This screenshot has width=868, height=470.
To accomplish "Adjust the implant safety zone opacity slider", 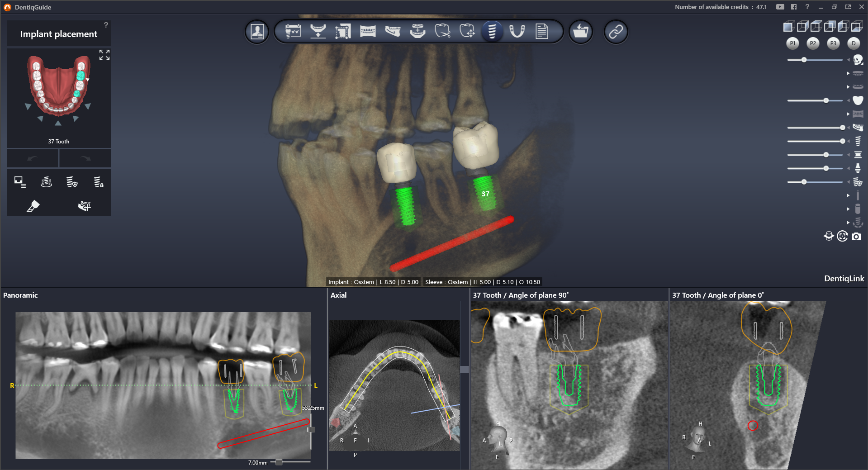I will (804, 182).
